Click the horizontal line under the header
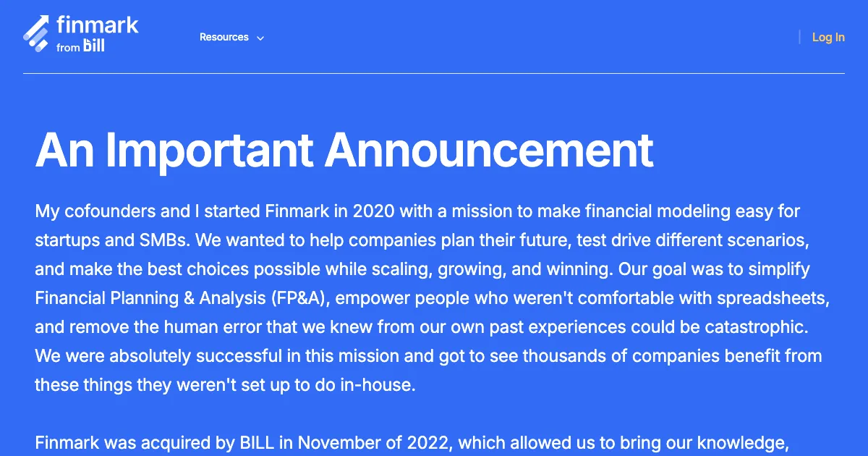 pyautogui.click(x=434, y=73)
